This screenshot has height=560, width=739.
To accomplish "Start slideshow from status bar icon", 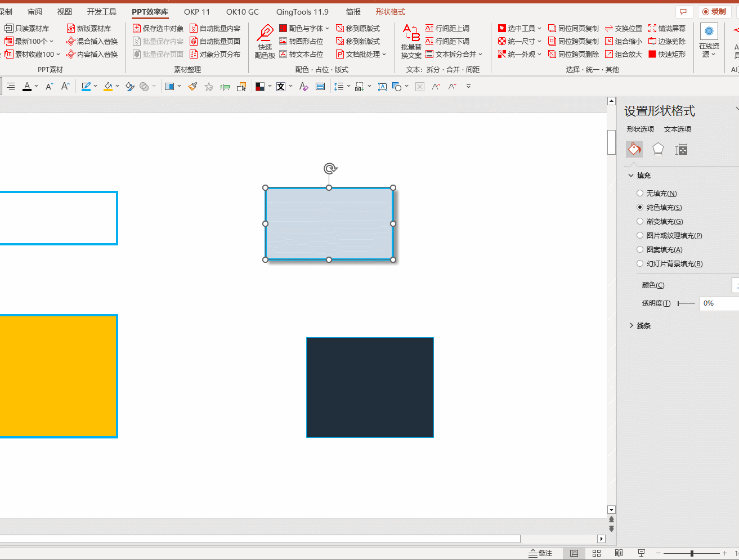I will tap(641, 553).
